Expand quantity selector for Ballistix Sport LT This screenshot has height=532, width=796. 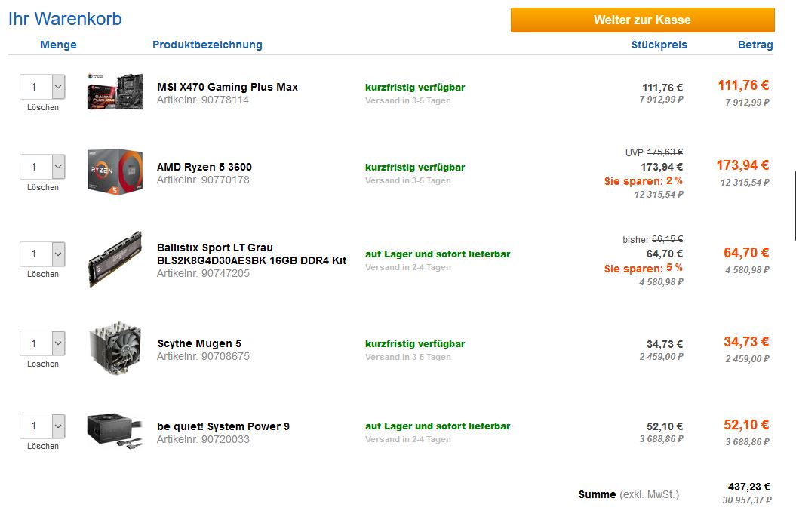[58, 254]
